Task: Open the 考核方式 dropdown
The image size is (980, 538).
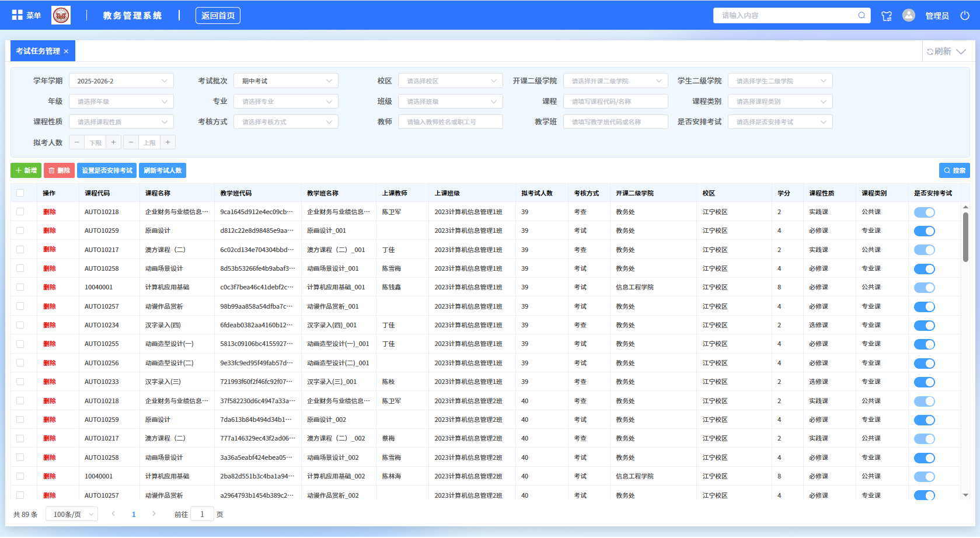Action: [286, 122]
